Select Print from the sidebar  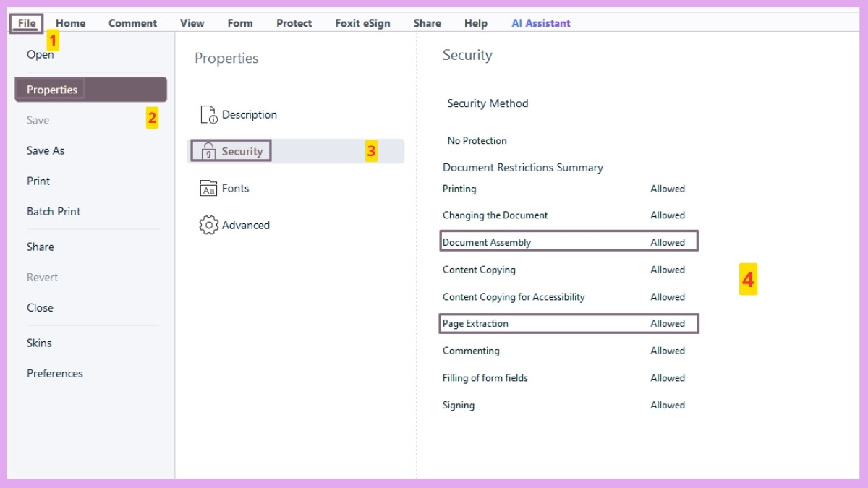pyautogui.click(x=38, y=181)
